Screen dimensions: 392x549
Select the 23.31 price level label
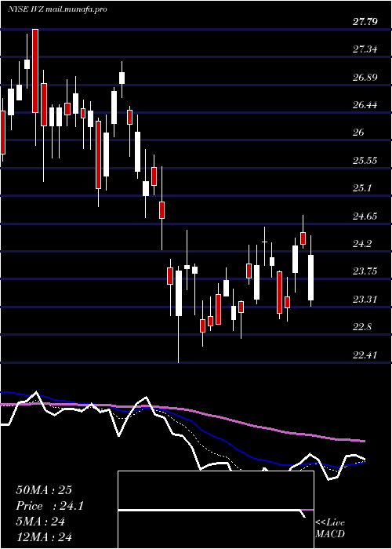click(x=365, y=300)
